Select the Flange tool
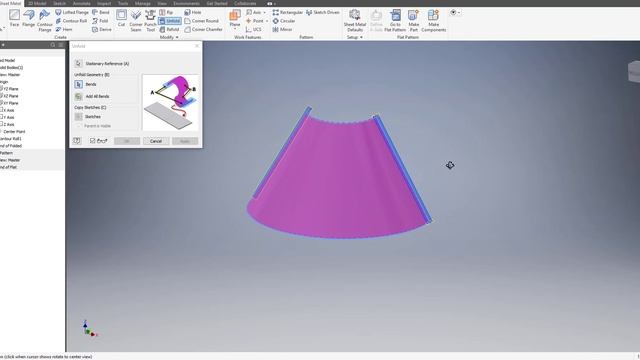The image size is (640, 360). pyautogui.click(x=29, y=19)
